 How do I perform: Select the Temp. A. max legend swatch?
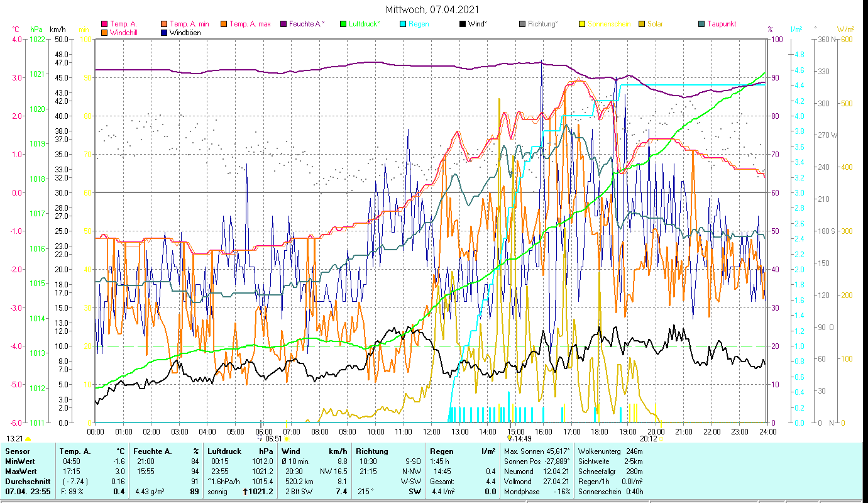[223, 24]
